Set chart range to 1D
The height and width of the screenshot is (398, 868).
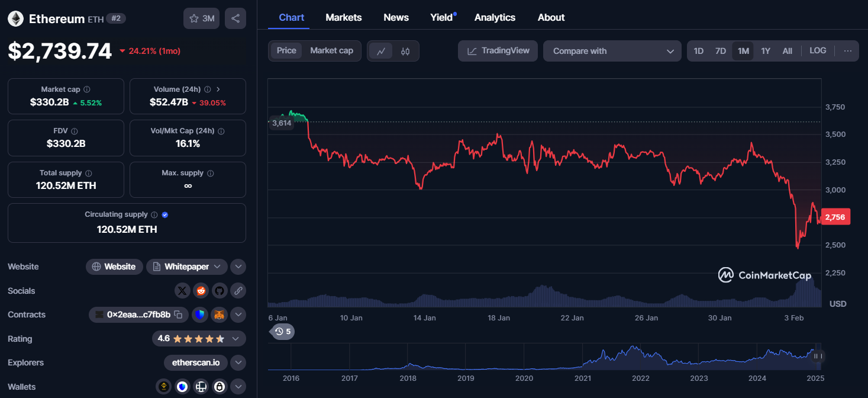point(699,51)
